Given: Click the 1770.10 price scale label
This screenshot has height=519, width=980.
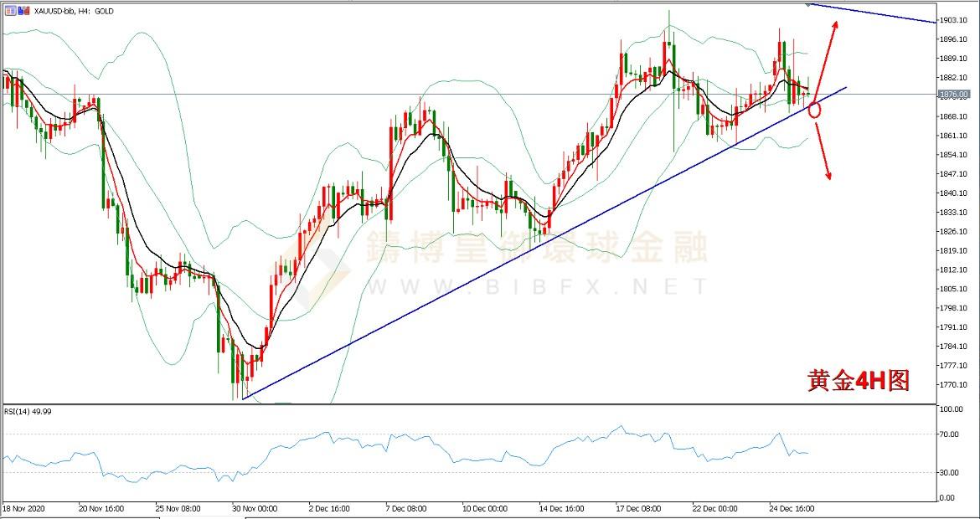Looking at the screenshot, I should click(x=955, y=385).
